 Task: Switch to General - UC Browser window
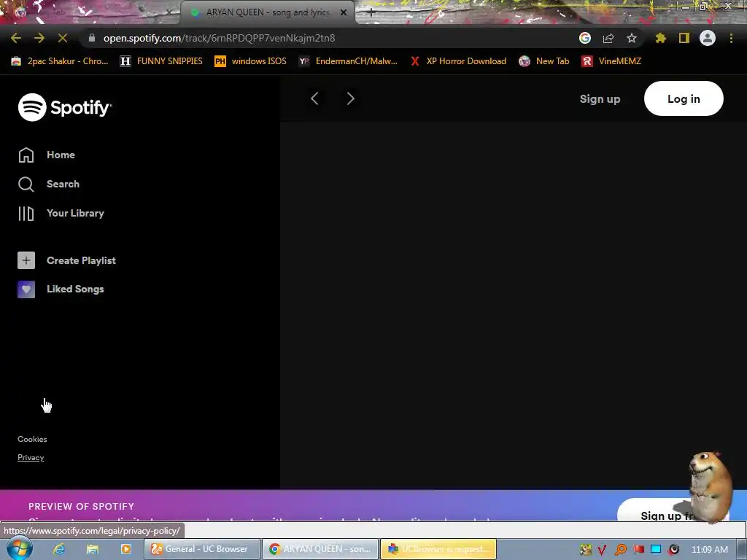[202, 549]
